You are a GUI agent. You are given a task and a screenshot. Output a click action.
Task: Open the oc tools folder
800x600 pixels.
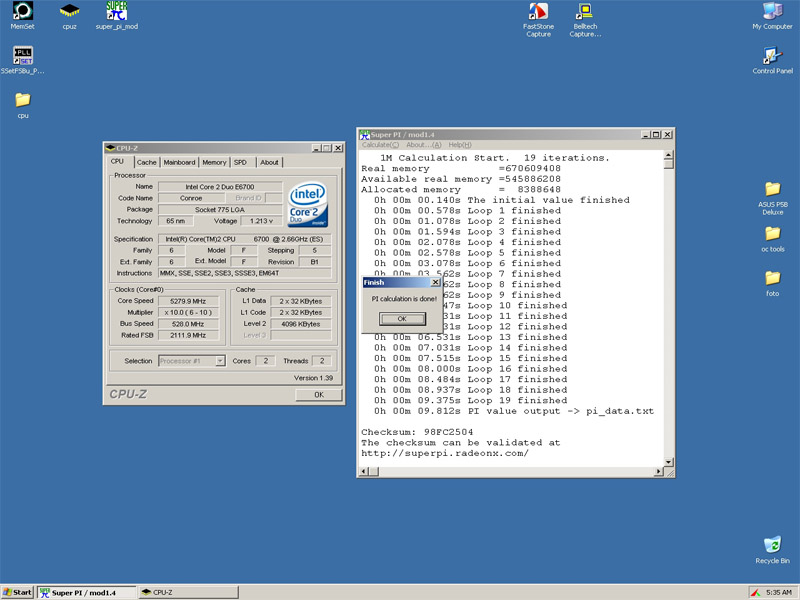pos(771,234)
